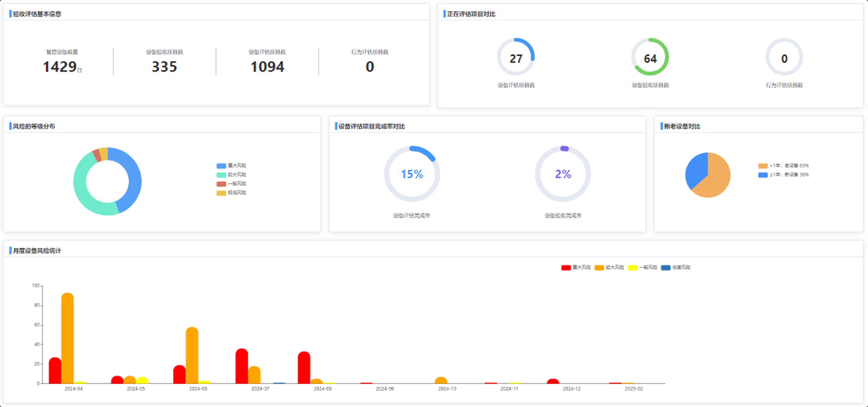Toggle yellow 一般风险 series in monthly chart legend
This screenshot has height=407, width=868.
click(x=642, y=267)
